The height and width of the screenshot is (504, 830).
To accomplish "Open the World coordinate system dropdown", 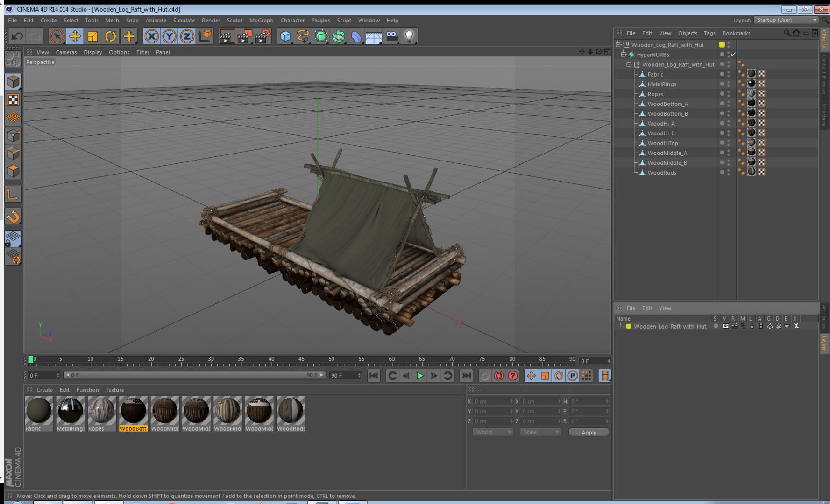I will [x=493, y=432].
